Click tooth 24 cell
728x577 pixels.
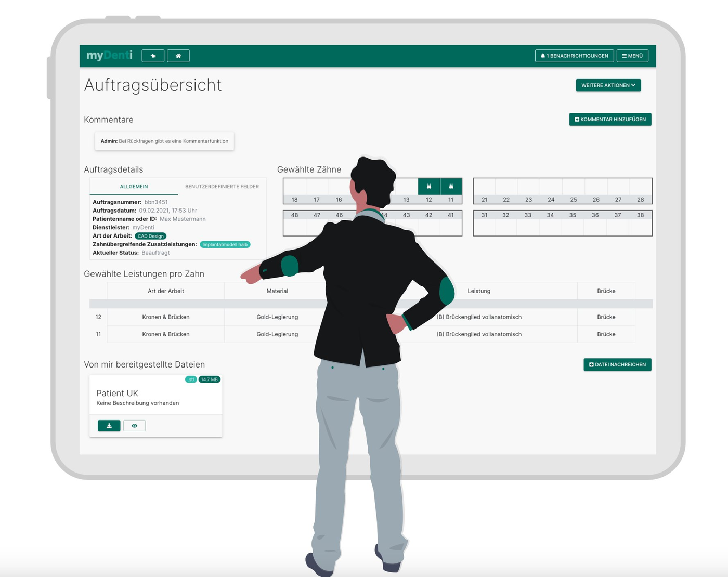click(551, 191)
